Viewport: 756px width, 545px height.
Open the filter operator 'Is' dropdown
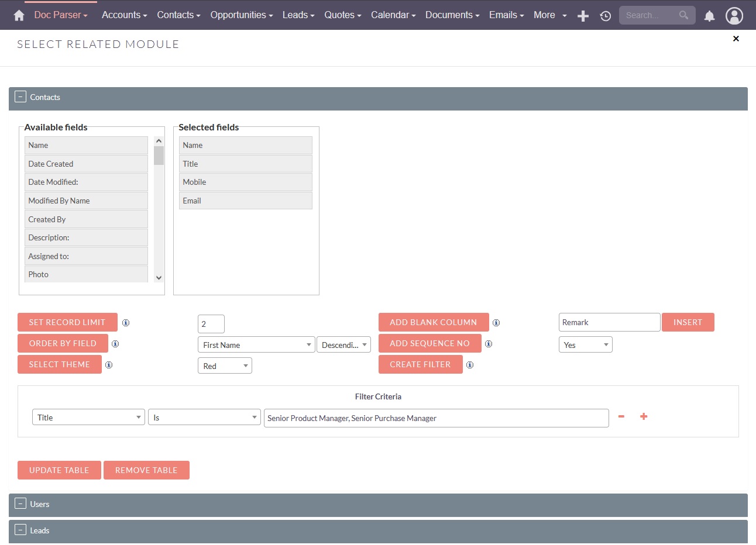tap(204, 418)
